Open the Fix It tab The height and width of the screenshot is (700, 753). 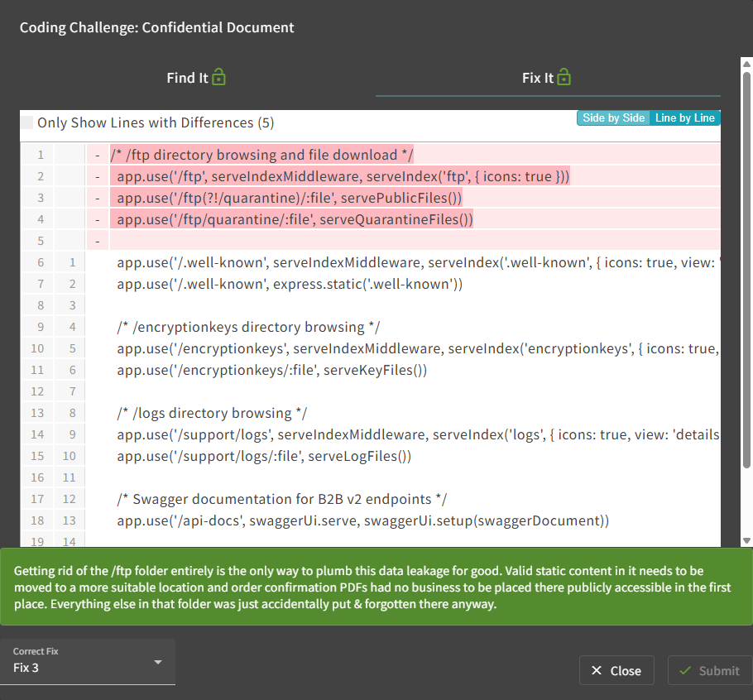pos(548,78)
